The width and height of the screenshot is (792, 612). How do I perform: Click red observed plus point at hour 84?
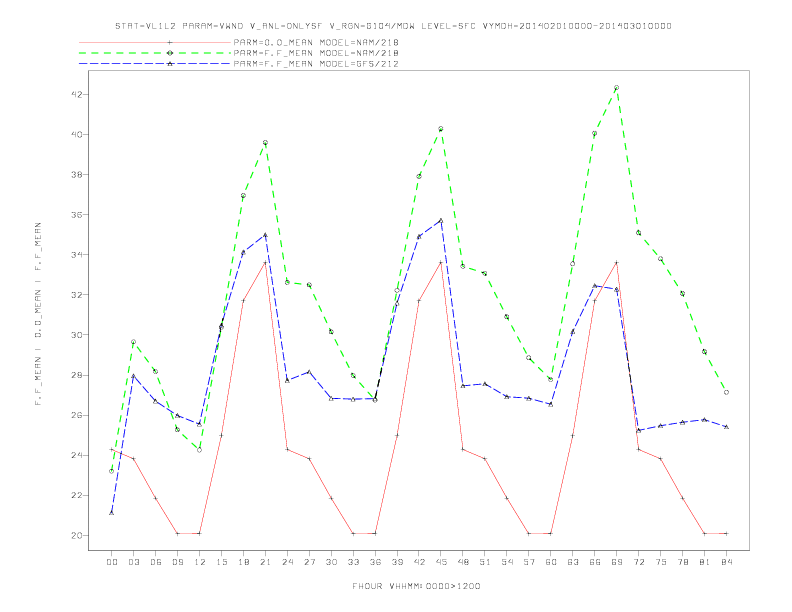click(x=726, y=533)
